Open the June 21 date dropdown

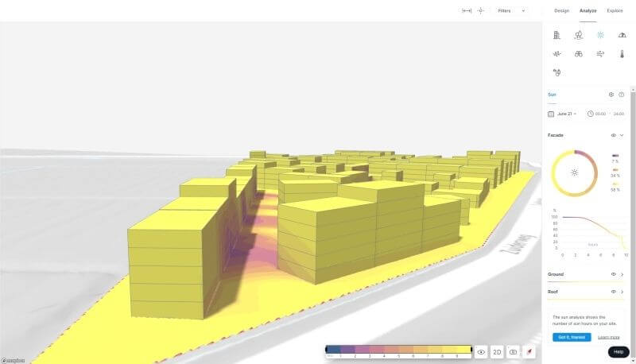click(566, 114)
